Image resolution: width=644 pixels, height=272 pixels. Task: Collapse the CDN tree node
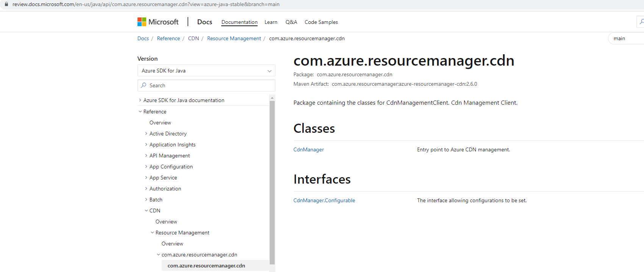(x=146, y=211)
